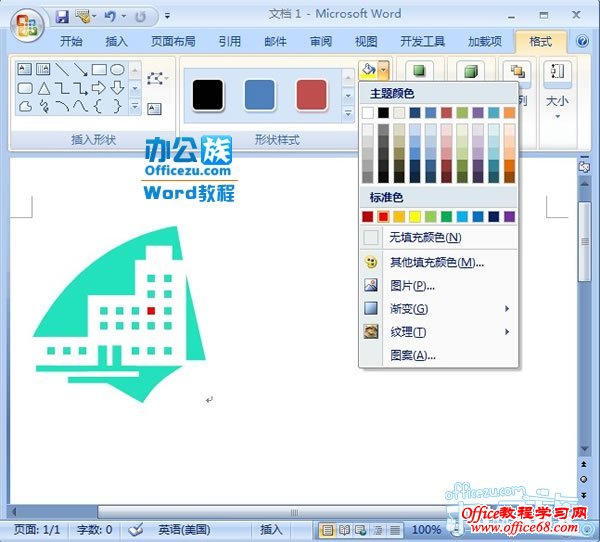Click the Office Button orb
This screenshot has width=600, height=542.
[x=27, y=25]
